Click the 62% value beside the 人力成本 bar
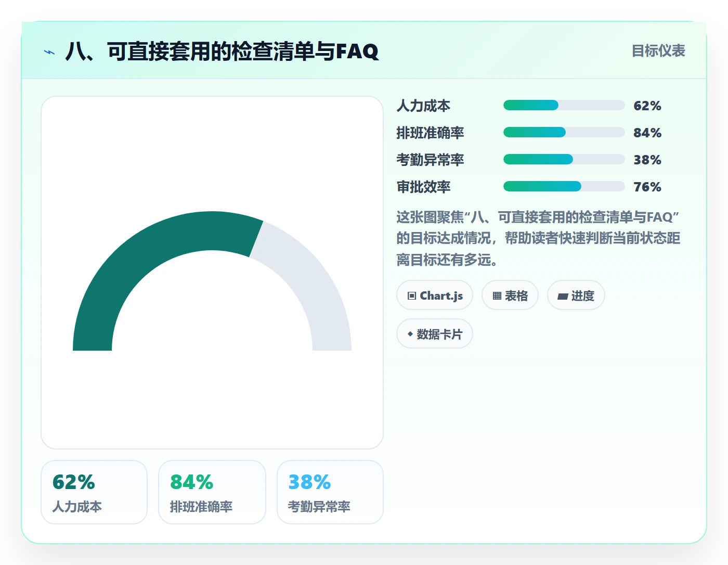 pos(647,106)
